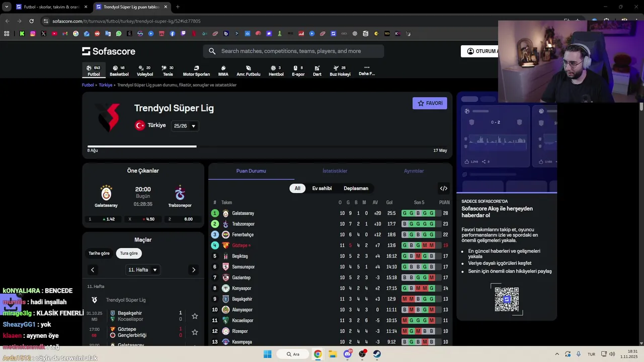Select the All standings filter
The height and width of the screenshot is (362, 644).
[x=297, y=189]
